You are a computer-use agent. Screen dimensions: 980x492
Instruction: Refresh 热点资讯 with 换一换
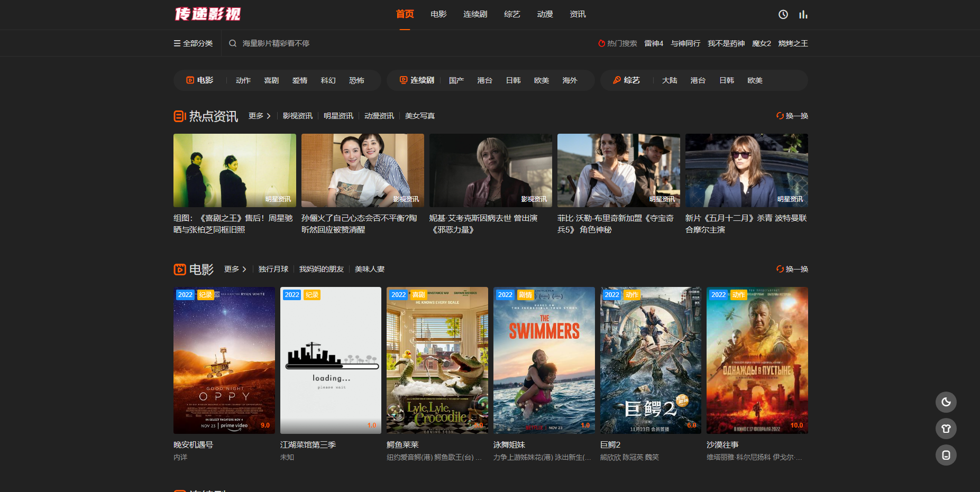coord(792,116)
